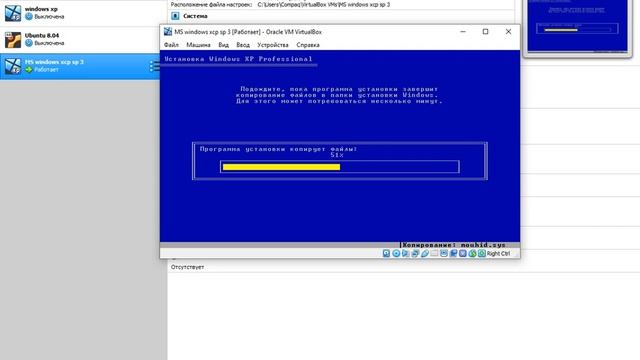Click the yellow file copy progress bar
Image resolution: width=640 pixels, height=360 pixels.
[281, 167]
